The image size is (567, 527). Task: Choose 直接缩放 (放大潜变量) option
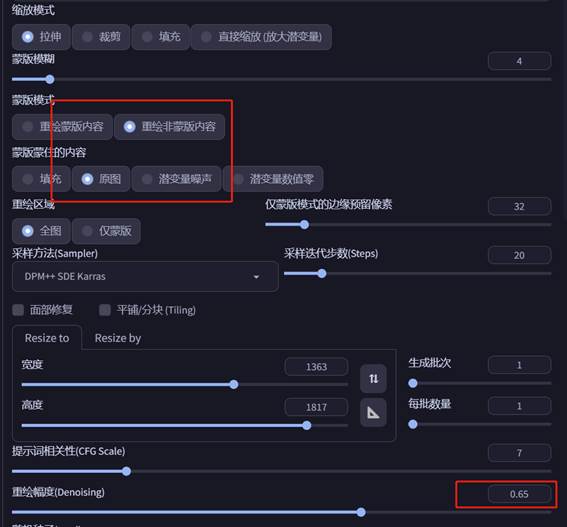coord(261,37)
